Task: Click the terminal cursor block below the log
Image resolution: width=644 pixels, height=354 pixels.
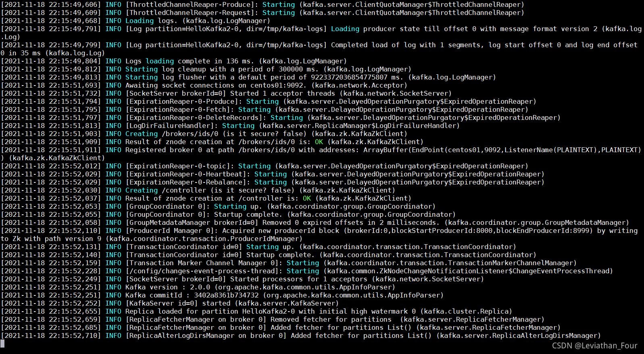Action: pos(2,344)
